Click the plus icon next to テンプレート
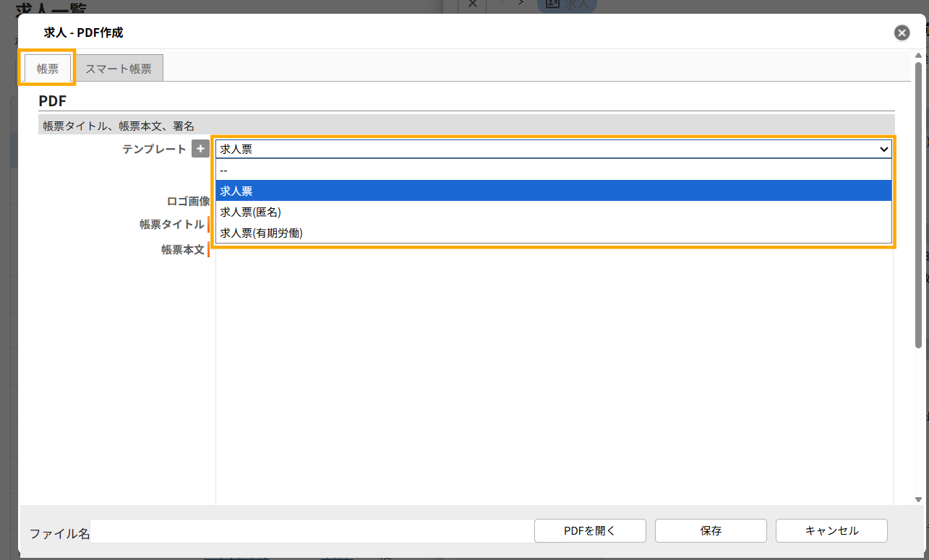Image resolution: width=929 pixels, height=560 pixels. click(x=200, y=150)
